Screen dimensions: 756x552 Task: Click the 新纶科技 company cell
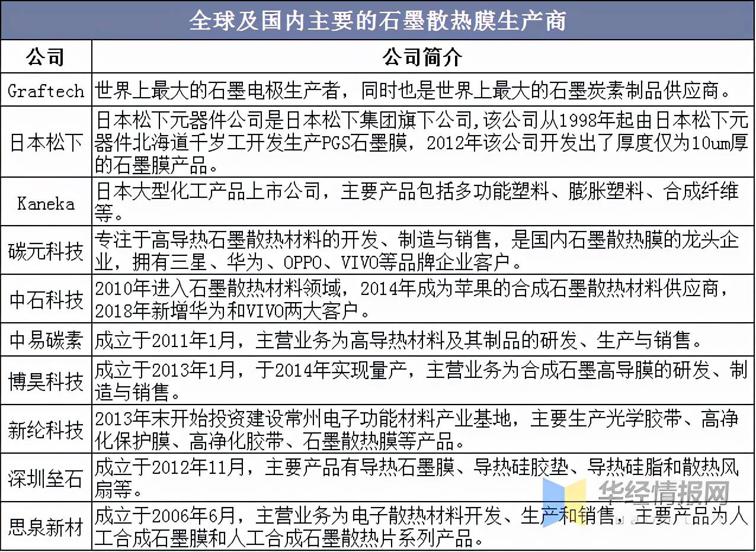click(46, 429)
